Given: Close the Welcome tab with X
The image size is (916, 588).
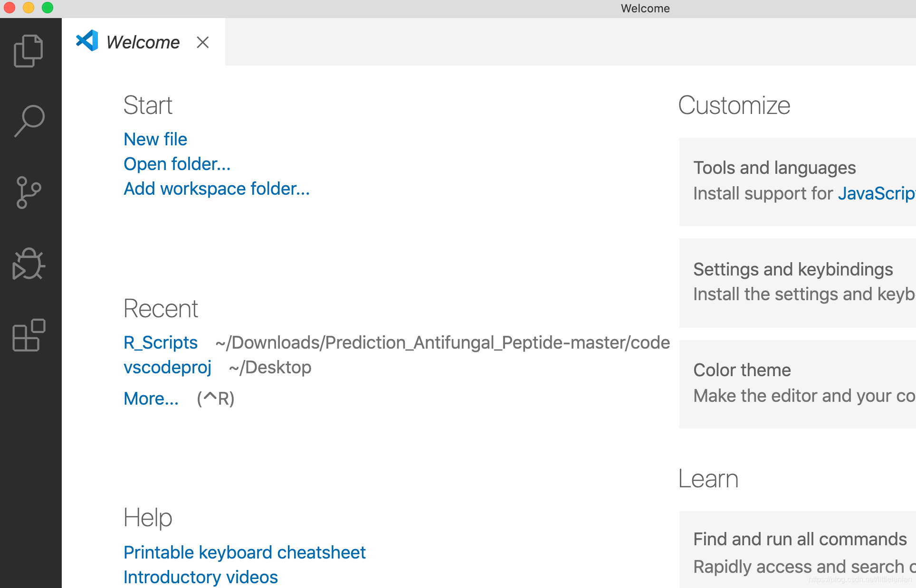Looking at the screenshot, I should 203,42.
